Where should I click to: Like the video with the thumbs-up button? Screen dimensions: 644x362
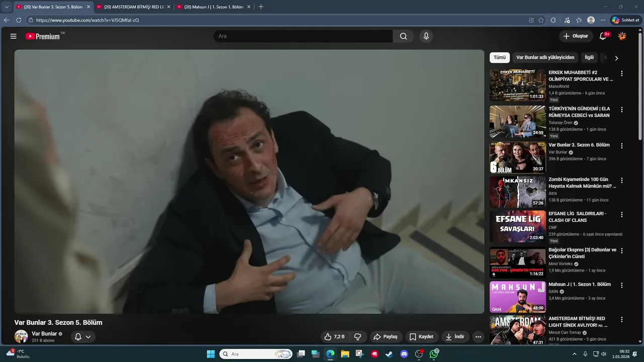(335, 337)
